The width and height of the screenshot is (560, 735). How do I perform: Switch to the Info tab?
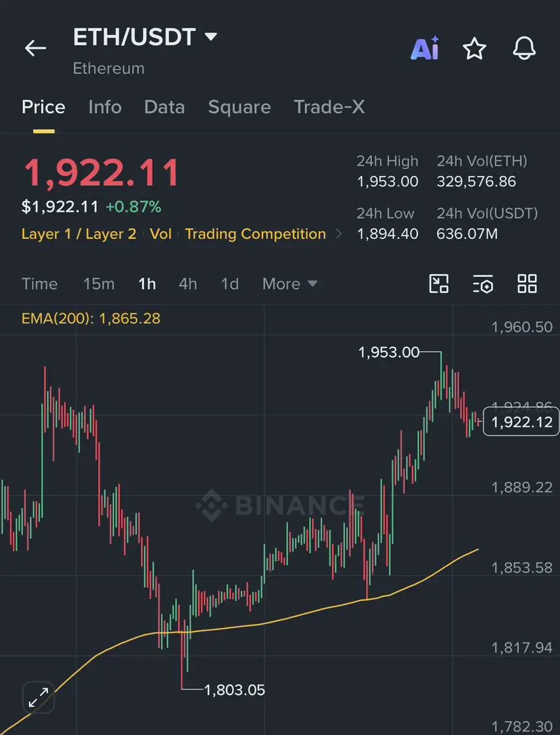[105, 107]
